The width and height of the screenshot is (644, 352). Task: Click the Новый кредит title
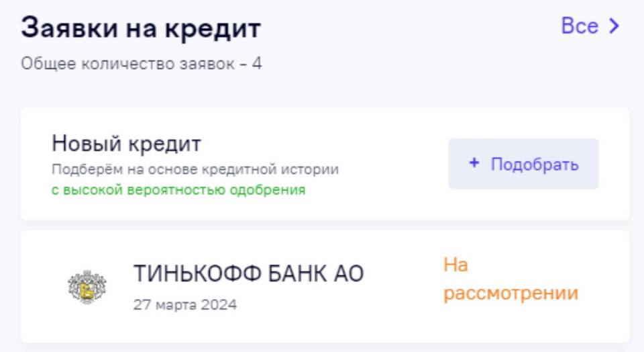(x=126, y=144)
